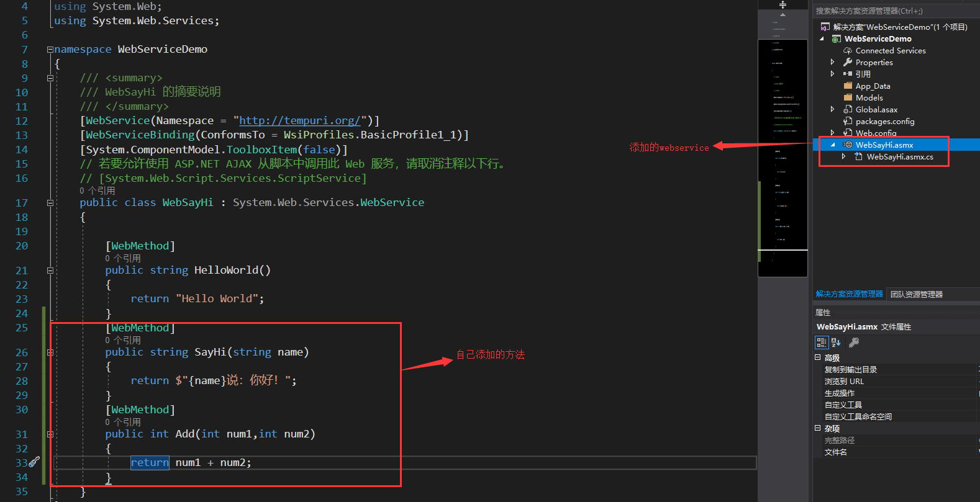The height and width of the screenshot is (502, 980).
Task: Click the highlighted return keyword on line 33
Action: (150, 462)
